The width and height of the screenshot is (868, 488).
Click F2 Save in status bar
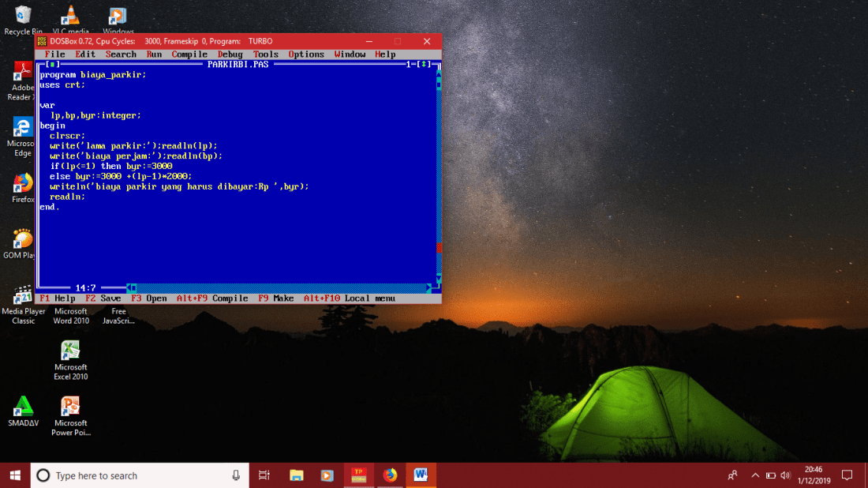[x=103, y=298]
